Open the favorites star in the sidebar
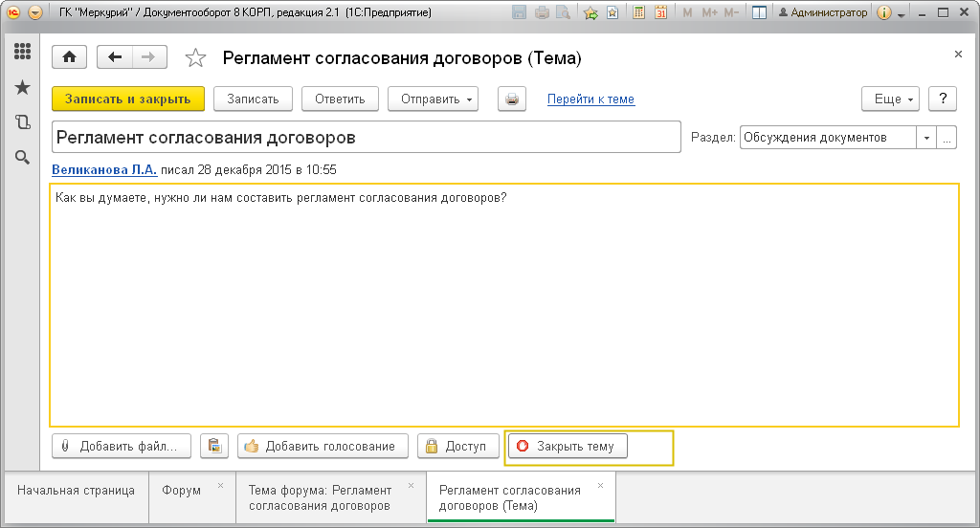 point(23,87)
